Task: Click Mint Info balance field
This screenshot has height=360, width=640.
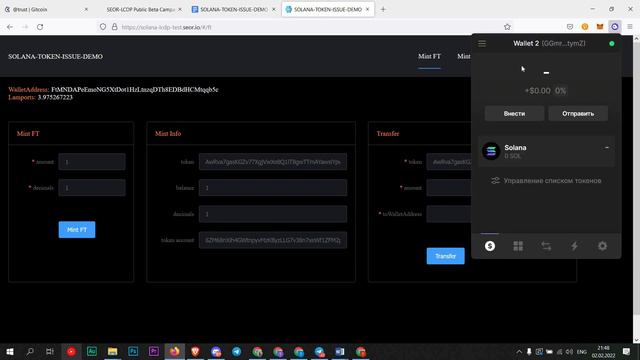Action: click(x=273, y=188)
